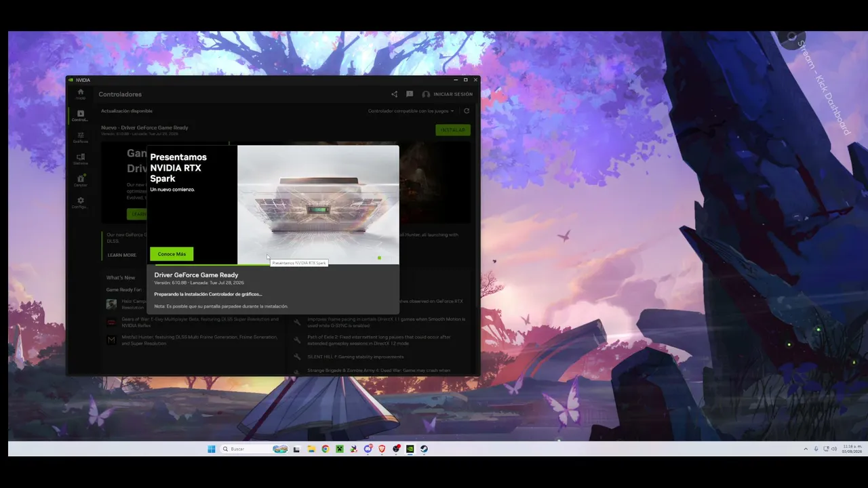Launch Google Chrome from the taskbar
868x488 pixels.
(x=325, y=449)
